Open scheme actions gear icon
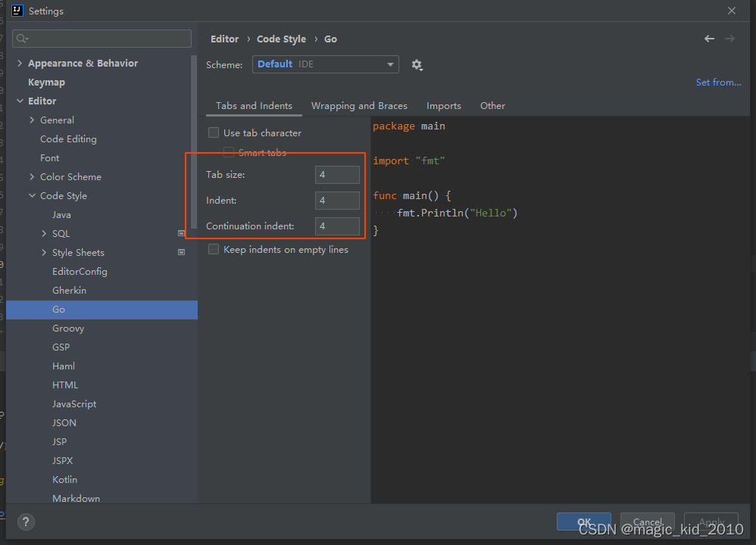The height and width of the screenshot is (545, 756). (417, 64)
